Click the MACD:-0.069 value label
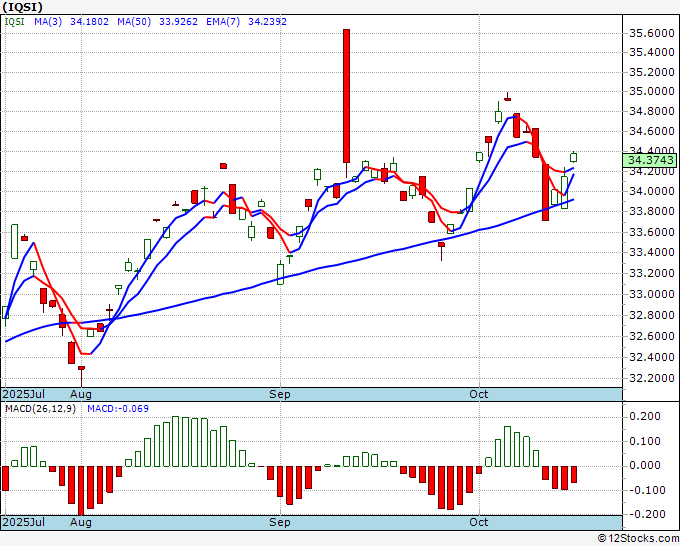Screen dimensions: 680x546 click(118, 409)
